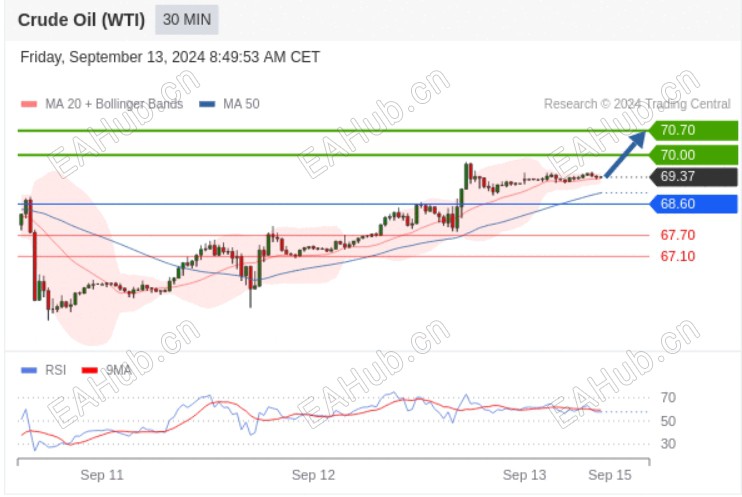Toggle the MA 50 legend label
742x497 pixels.
pyautogui.click(x=241, y=104)
